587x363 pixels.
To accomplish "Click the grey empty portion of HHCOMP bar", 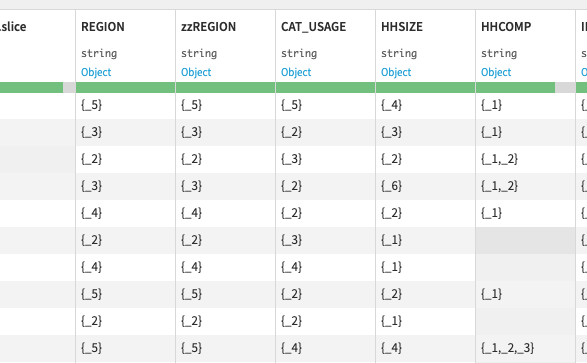I will coord(565,88).
